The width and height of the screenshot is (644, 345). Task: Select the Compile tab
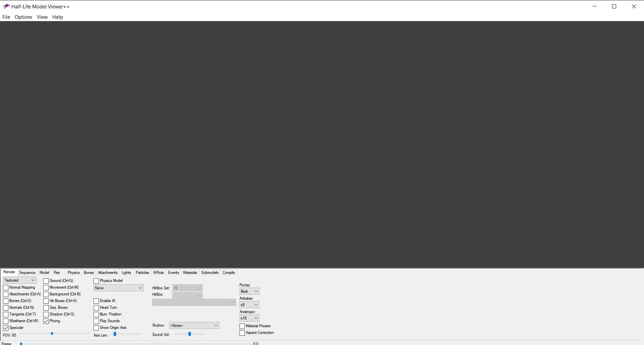228,273
